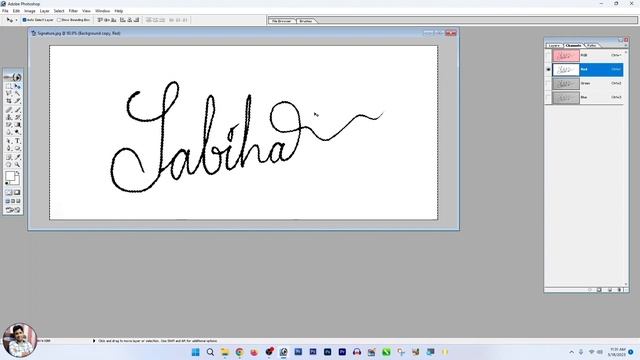
Task: Open the Brushes palette tab
Action: coord(306,21)
